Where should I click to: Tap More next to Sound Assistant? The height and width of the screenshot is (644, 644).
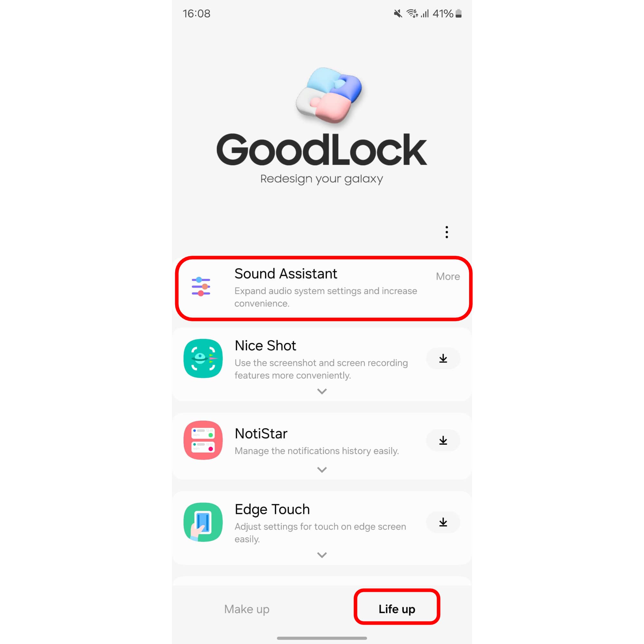tap(448, 276)
